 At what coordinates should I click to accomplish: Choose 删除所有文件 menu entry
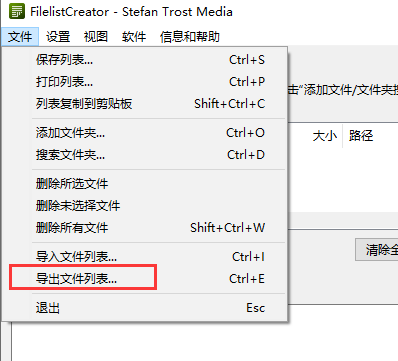[x=150, y=228]
